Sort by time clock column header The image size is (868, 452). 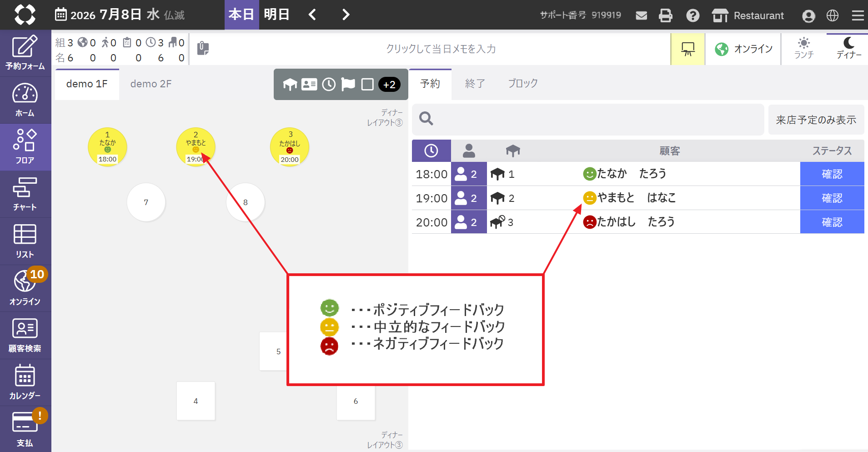coord(431,151)
